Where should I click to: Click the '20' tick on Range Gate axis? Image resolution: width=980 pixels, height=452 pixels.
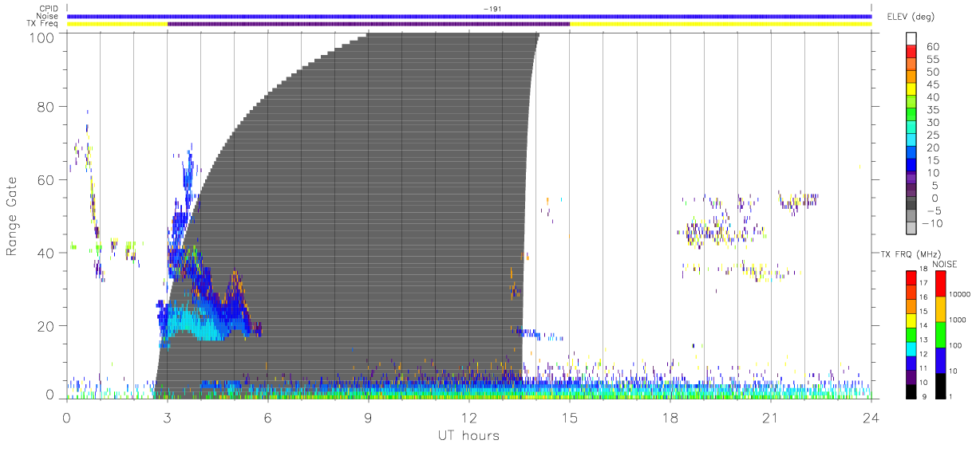46,326
